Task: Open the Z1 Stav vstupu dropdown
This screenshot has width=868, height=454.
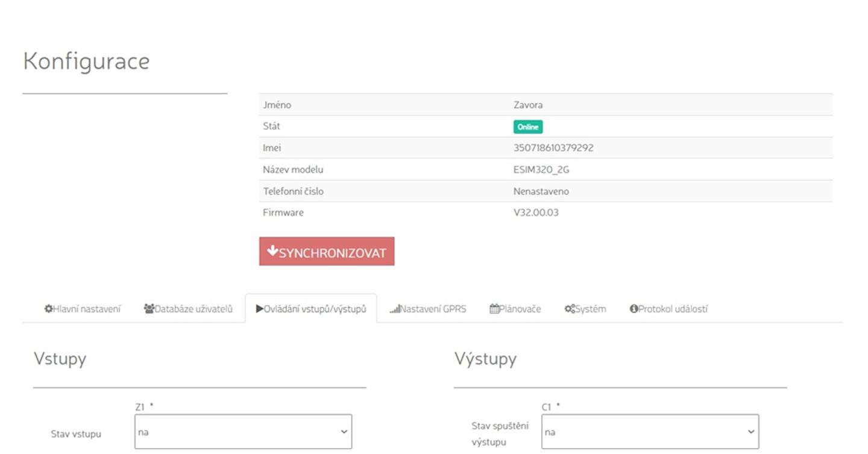Action: point(242,432)
